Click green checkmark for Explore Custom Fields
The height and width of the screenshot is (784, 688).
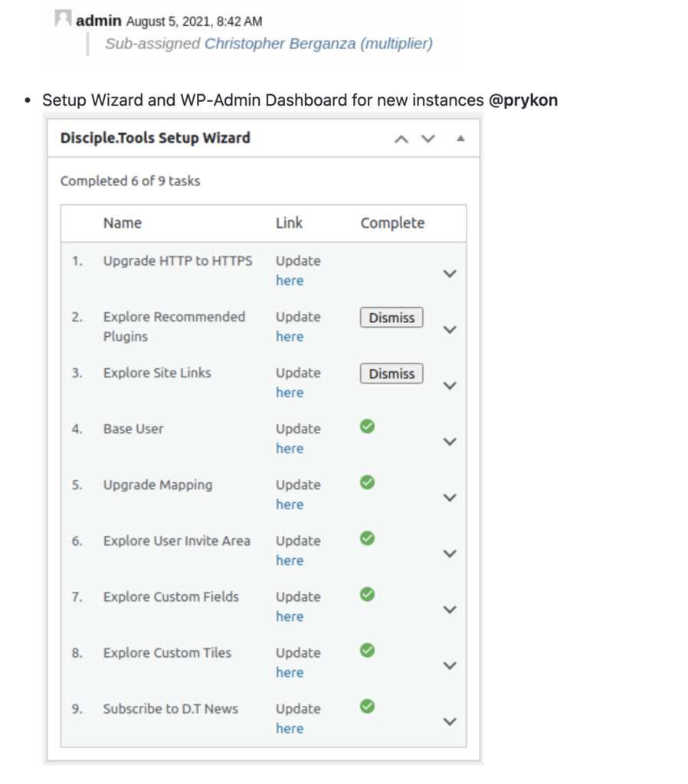point(367,594)
